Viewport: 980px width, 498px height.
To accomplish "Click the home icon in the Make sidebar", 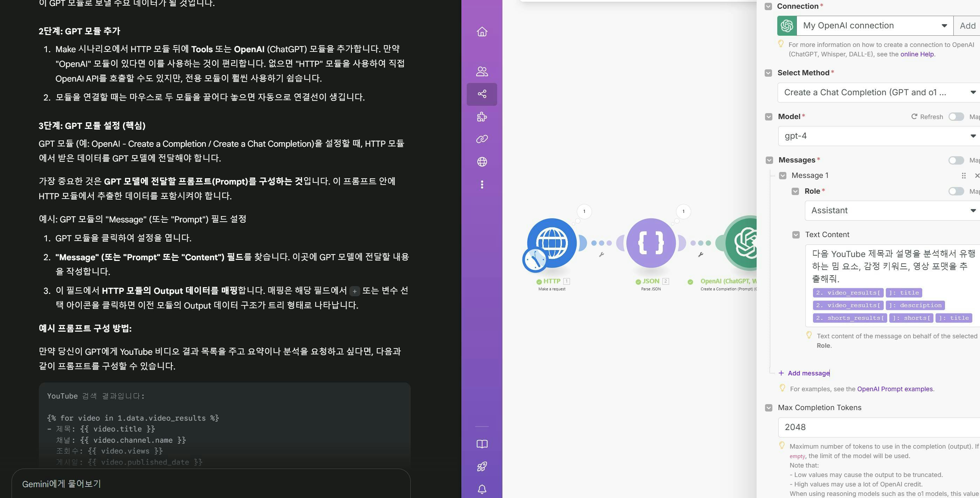I will (x=482, y=32).
